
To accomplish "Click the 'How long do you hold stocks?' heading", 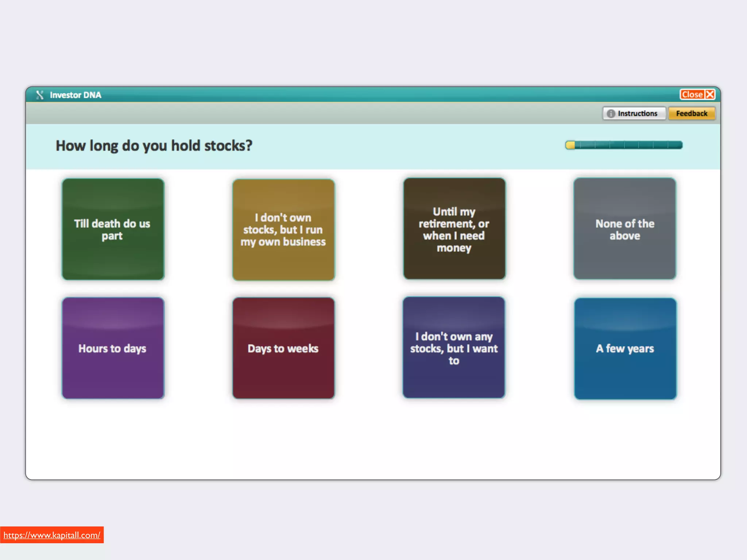I will (x=154, y=146).
